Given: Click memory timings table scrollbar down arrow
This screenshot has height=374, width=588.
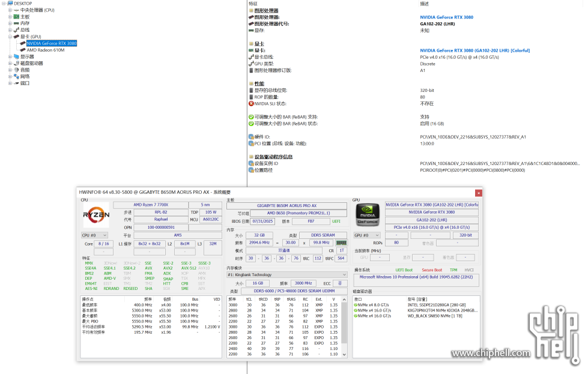Looking at the screenshot, I should [x=344, y=355].
